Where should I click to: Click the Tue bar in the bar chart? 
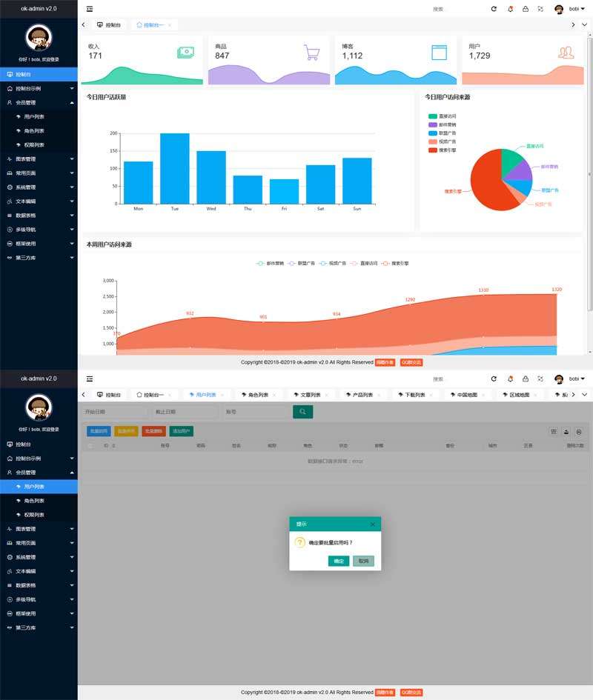(175, 168)
